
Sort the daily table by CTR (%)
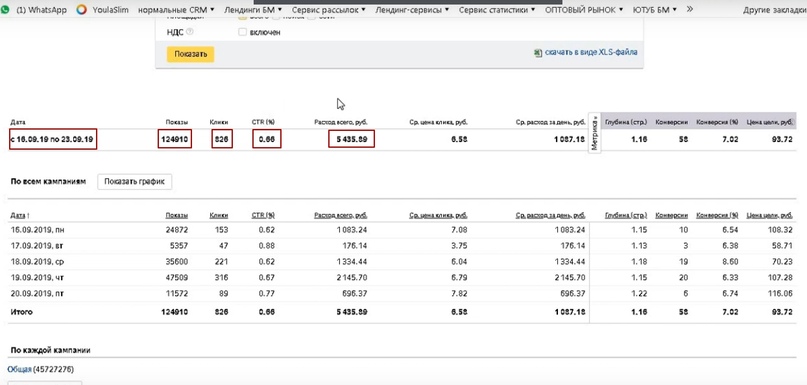(x=263, y=215)
